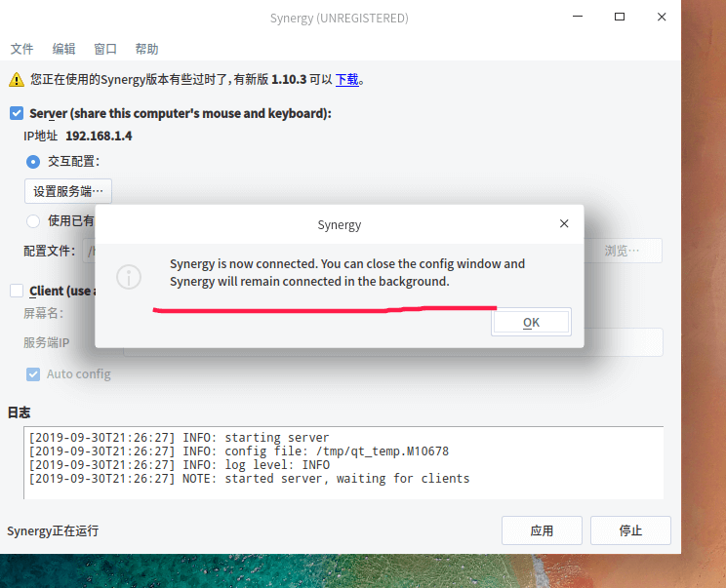Select the 使用已有 configuration radio button
This screenshot has width=726, height=588.
[33, 221]
